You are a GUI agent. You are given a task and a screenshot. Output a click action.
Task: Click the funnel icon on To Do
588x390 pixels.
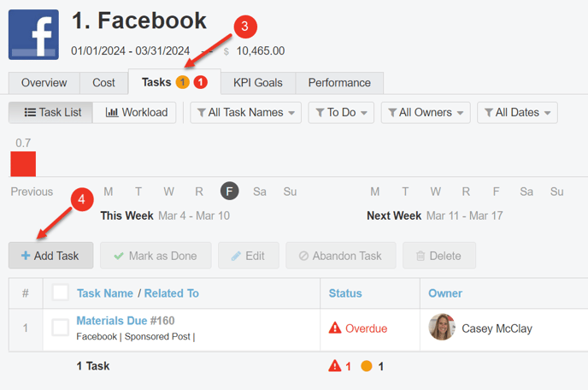[320, 113]
